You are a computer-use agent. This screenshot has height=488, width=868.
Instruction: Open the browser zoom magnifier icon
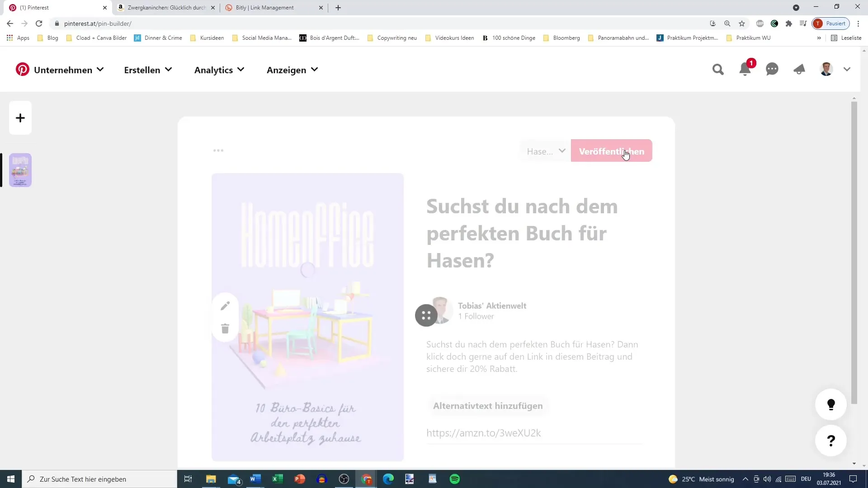click(727, 23)
